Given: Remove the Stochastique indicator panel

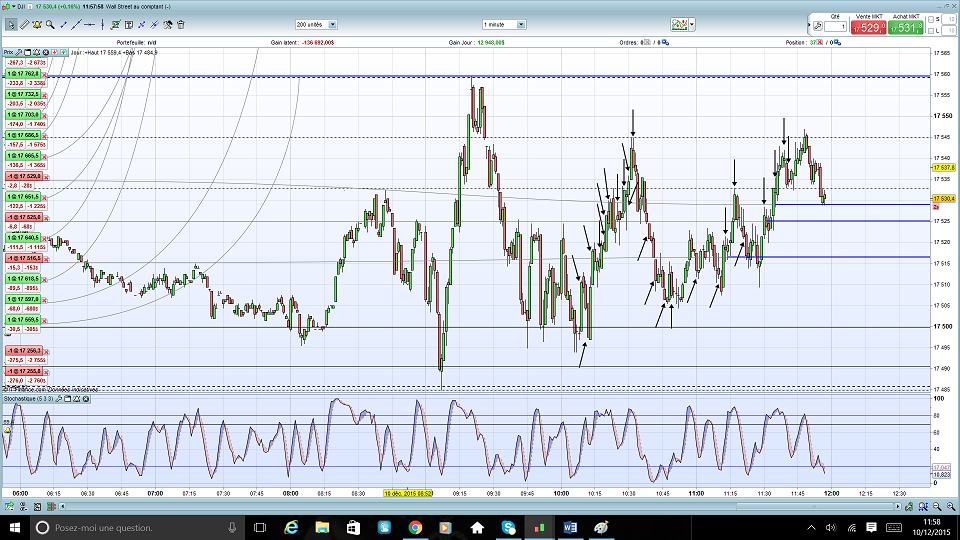Looking at the screenshot, I should tap(86, 399).
